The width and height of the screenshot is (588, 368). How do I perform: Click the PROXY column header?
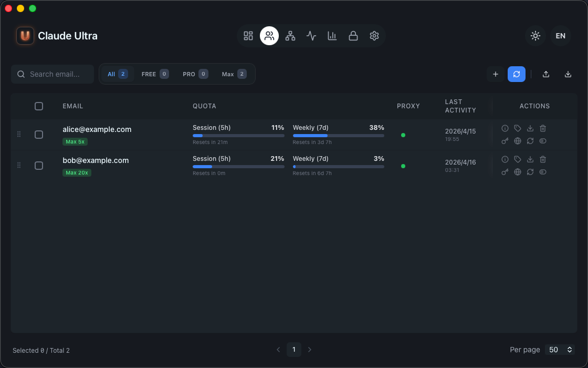coord(408,106)
